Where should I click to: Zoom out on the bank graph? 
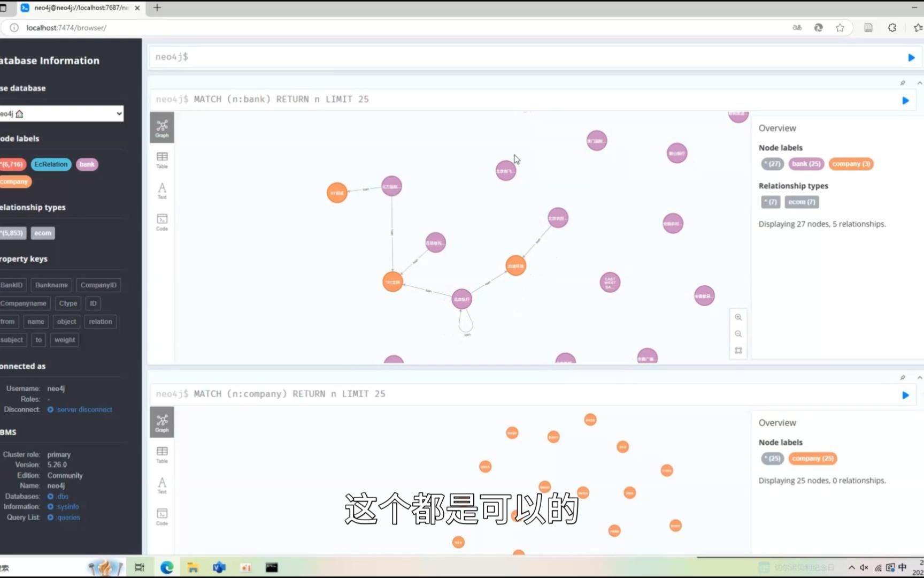738,334
